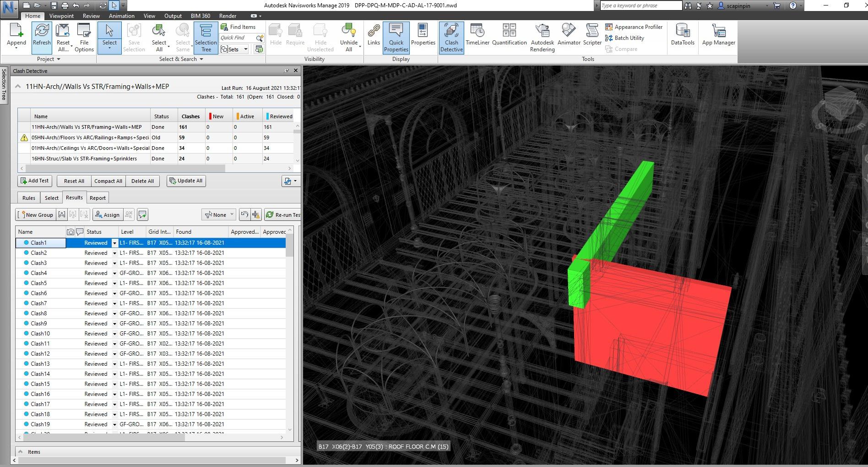Open the Quantification tool
Screen dimensions: 868x467
510,36
